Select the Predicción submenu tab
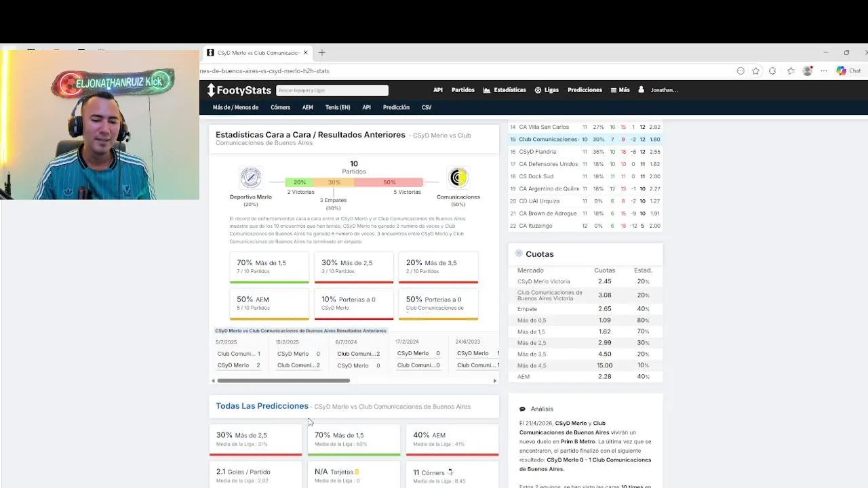868x488 pixels. point(396,107)
